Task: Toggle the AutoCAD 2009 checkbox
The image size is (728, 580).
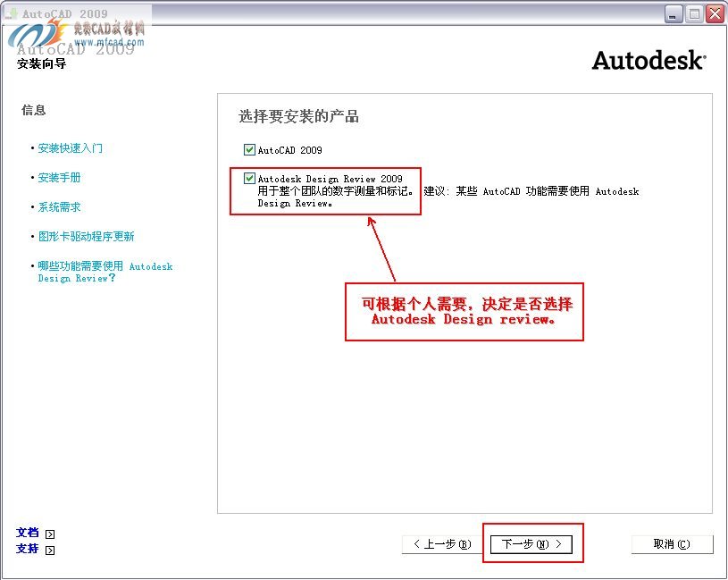Action: pos(249,149)
